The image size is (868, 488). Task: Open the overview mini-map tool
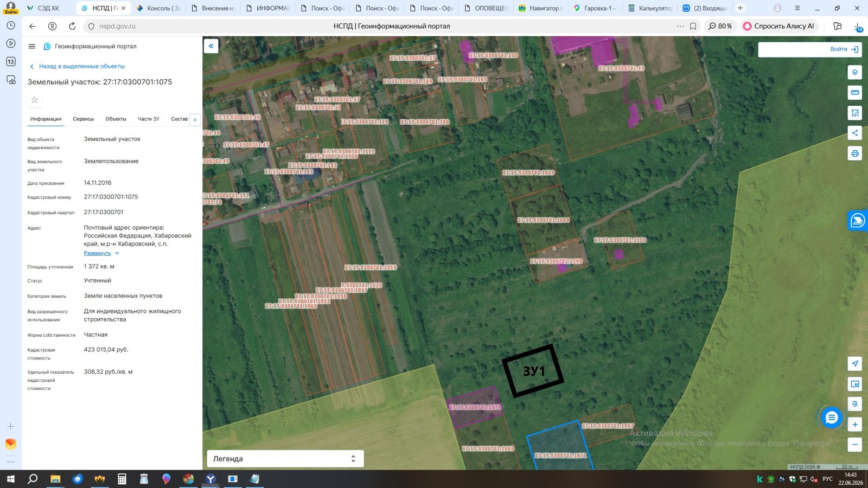point(854,384)
